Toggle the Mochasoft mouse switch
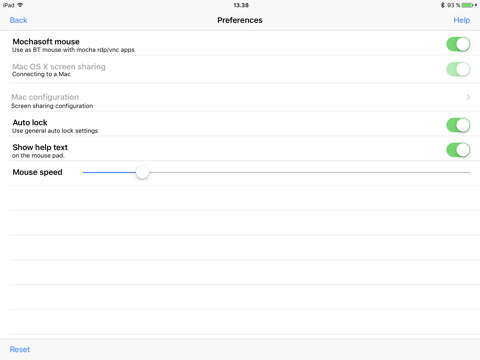Screen dimensions: 480x360 (x=458, y=44)
